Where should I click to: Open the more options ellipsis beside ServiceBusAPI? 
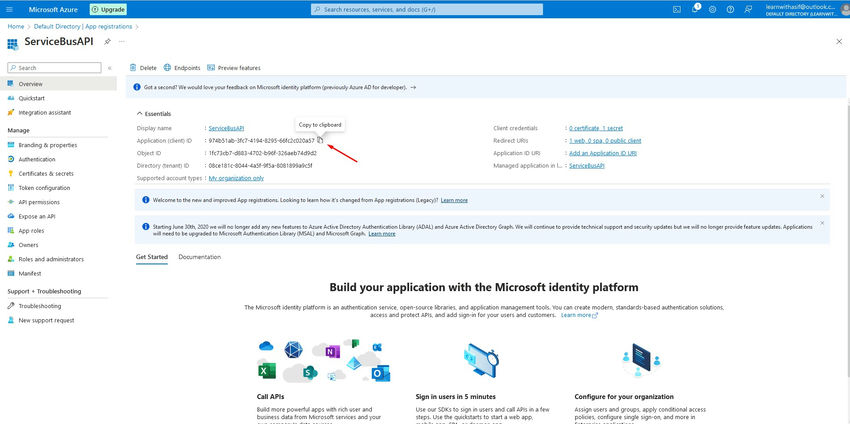[x=122, y=43]
